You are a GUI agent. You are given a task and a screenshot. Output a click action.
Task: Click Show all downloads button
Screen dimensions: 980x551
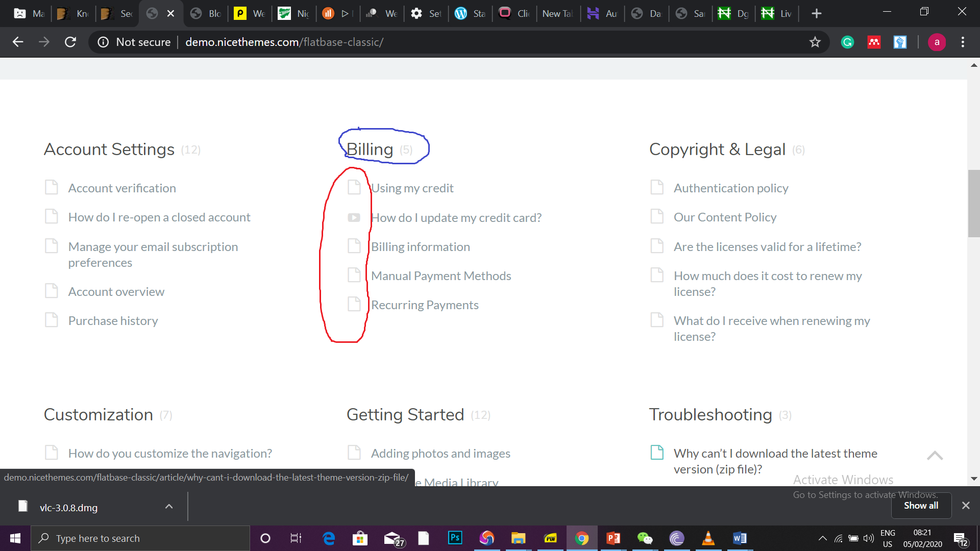pyautogui.click(x=921, y=506)
